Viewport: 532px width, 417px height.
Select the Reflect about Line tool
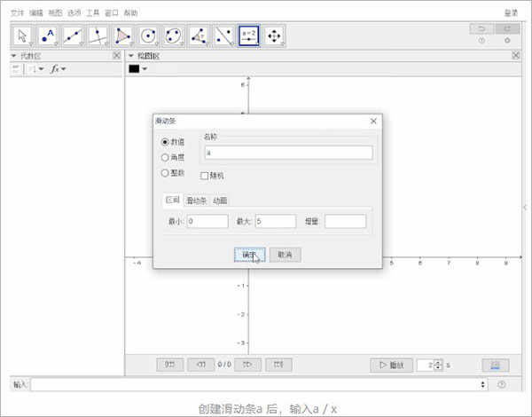pyautogui.click(x=223, y=35)
